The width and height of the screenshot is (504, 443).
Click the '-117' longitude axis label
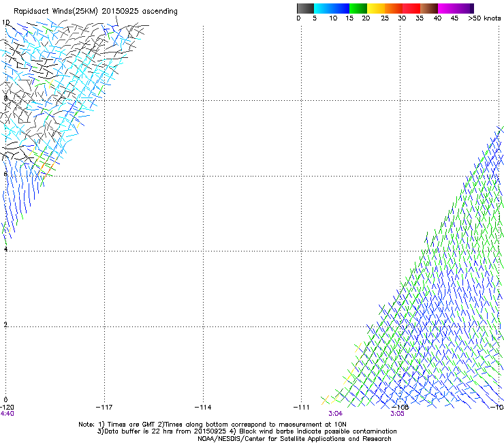(104, 408)
